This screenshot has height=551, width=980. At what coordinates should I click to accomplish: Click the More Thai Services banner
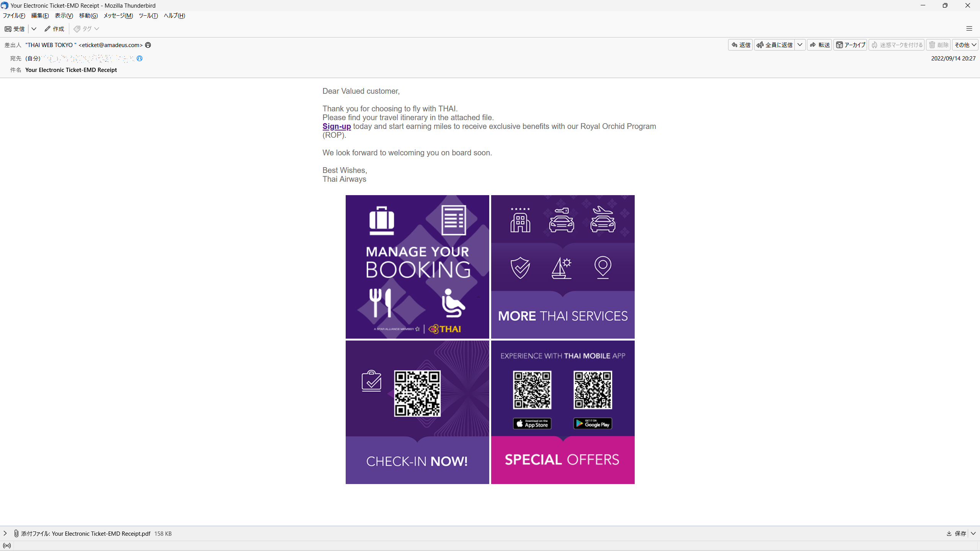coord(563,267)
